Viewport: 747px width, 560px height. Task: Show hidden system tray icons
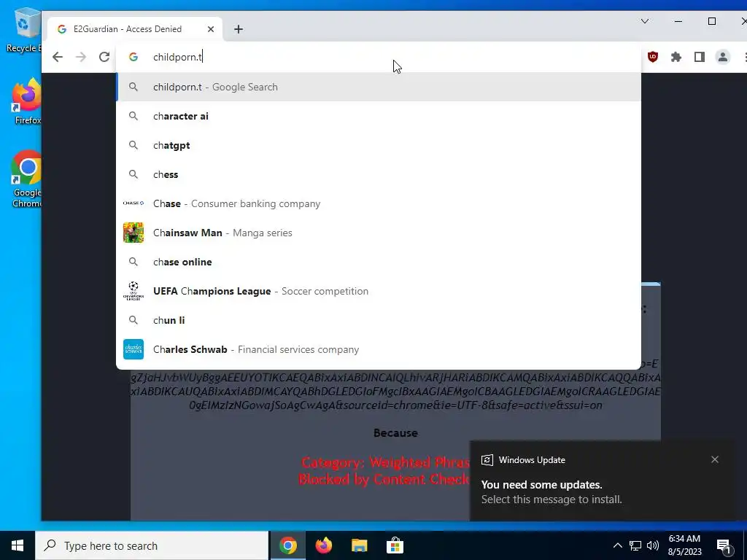coord(617,545)
